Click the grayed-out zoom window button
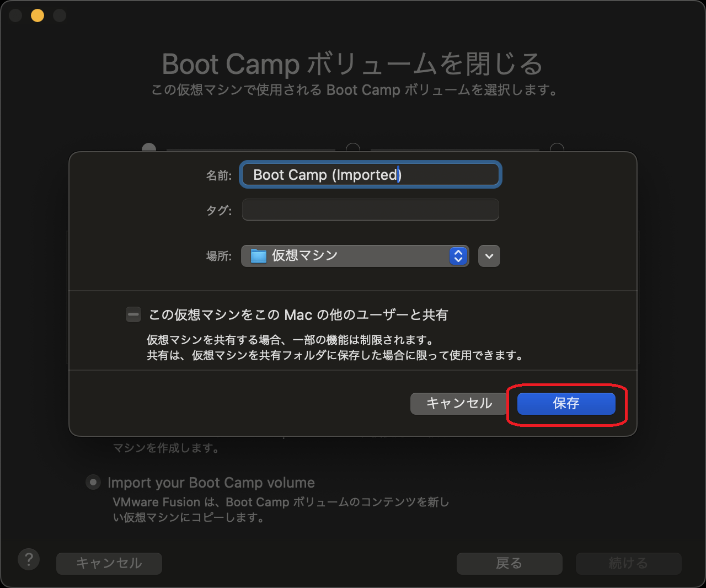 60,15
